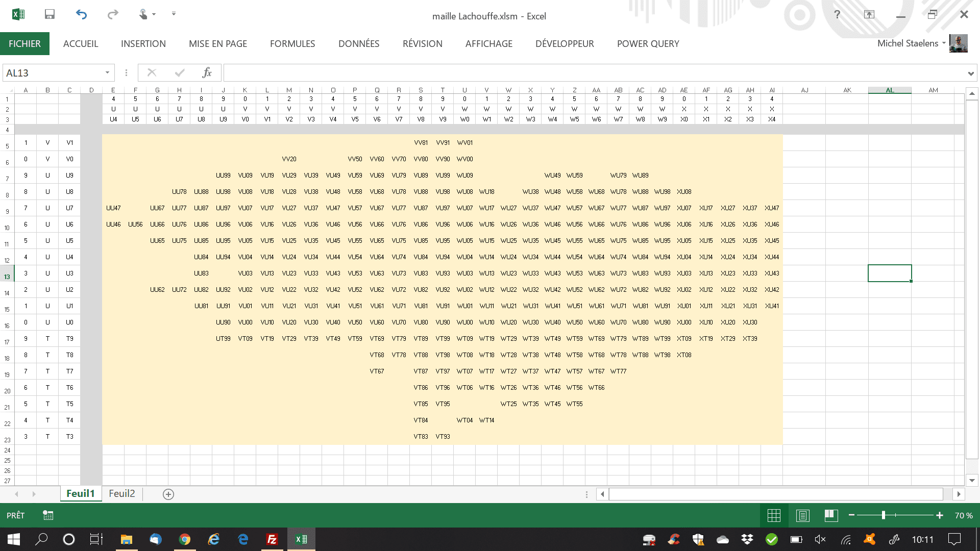This screenshot has height=551, width=980.
Task: Click the Insert Function fx icon
Action: tap(207, 72)
